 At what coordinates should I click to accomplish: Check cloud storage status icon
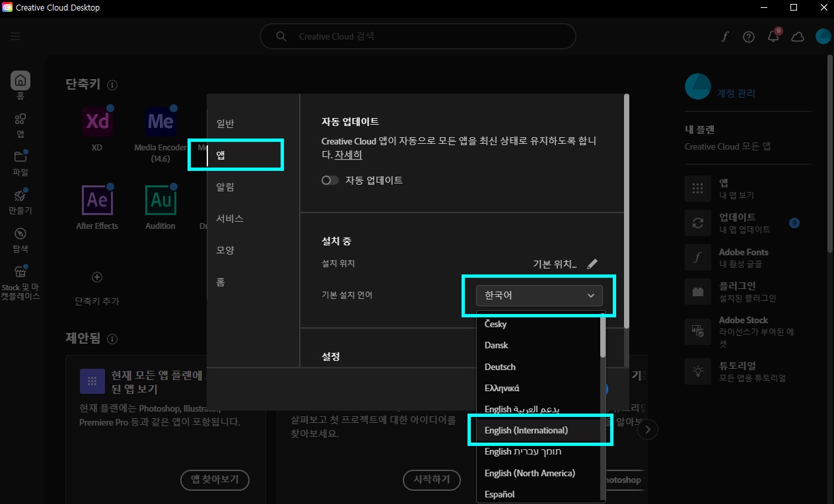pyautogui.click(x=797, y=37)
